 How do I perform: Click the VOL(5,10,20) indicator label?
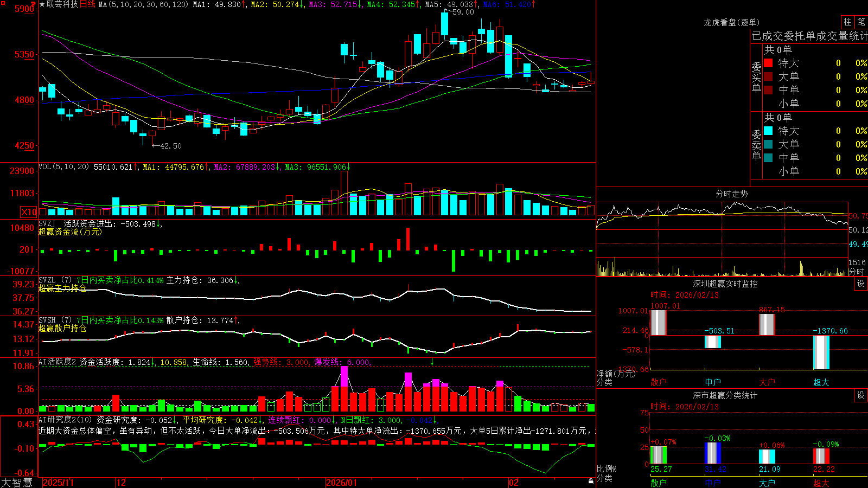coord(64,167)
